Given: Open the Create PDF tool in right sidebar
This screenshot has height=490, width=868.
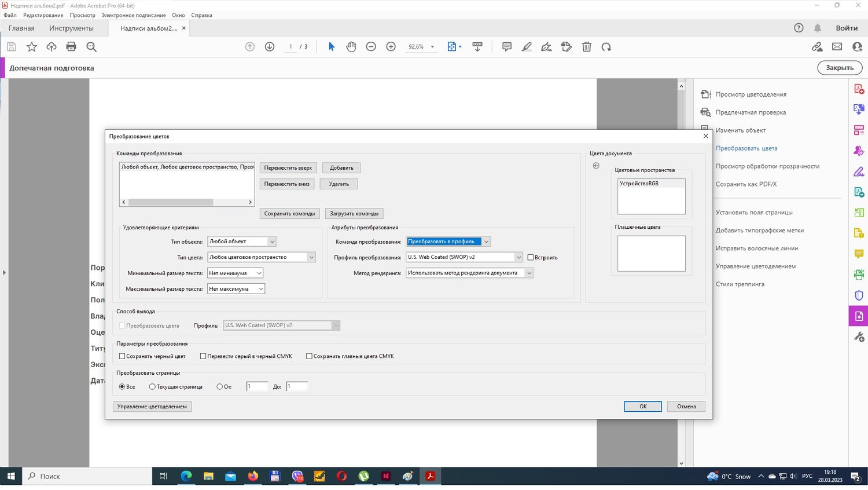Looking at the screenshot, I should tap(859, 89).
